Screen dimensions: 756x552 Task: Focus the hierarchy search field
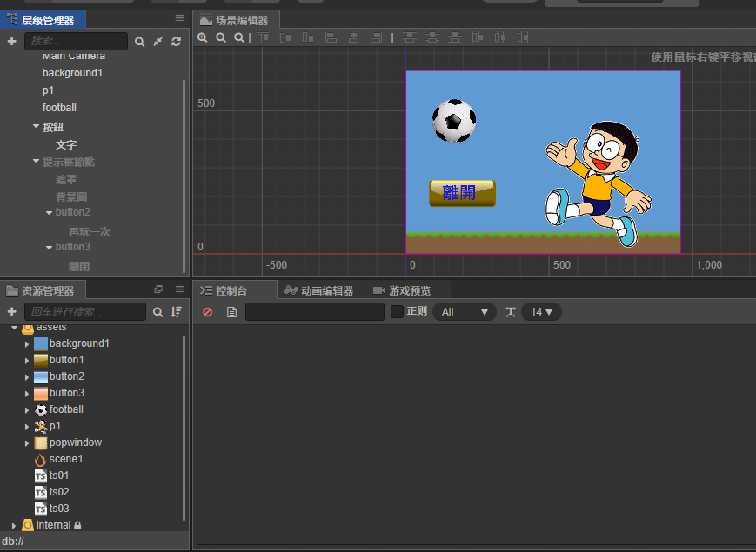[77, 42]
